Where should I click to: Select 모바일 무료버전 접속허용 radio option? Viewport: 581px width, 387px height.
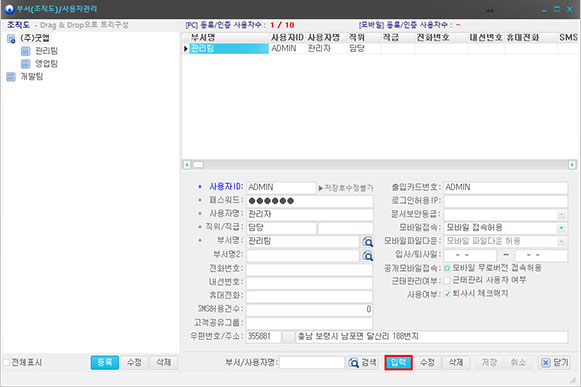click(x=447, y=268)
